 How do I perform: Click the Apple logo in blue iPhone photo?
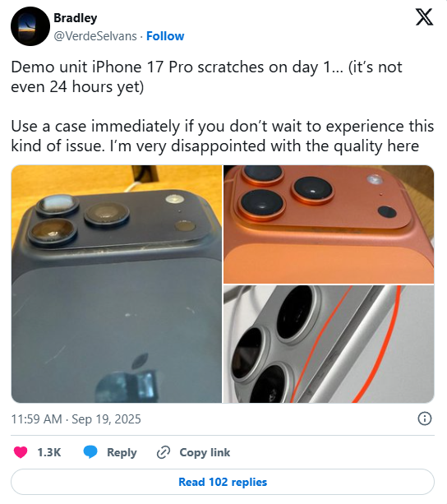(x=128, y=377)
